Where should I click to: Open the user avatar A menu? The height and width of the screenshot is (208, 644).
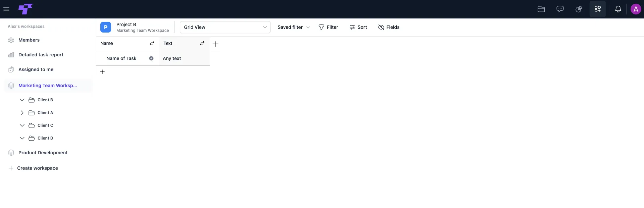pyautogui.click(x=636, y=9)
